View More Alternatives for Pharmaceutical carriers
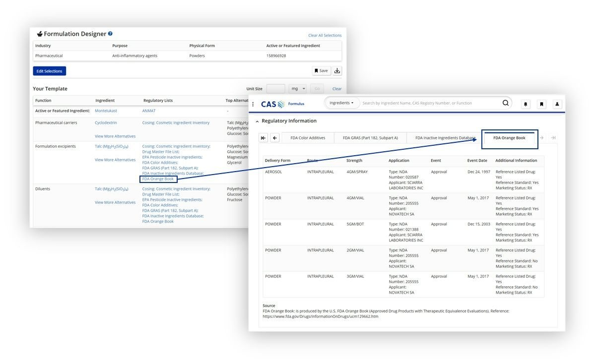 pyautogui.click(x=115, y=136)
